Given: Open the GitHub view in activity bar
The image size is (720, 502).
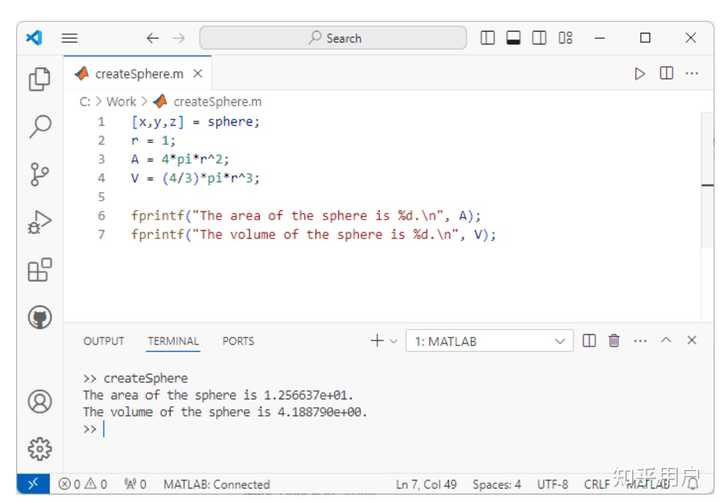Looking at the screenshot, I should (x=40, y=318).
